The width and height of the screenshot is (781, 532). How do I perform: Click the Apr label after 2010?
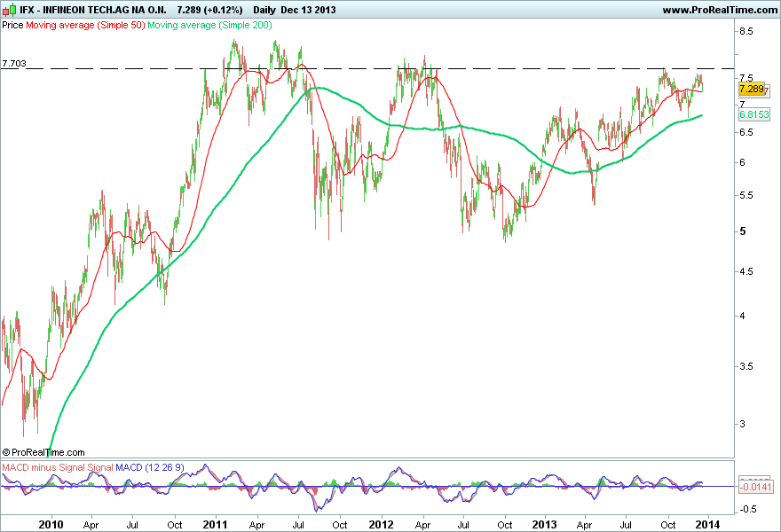click(91, 525)
